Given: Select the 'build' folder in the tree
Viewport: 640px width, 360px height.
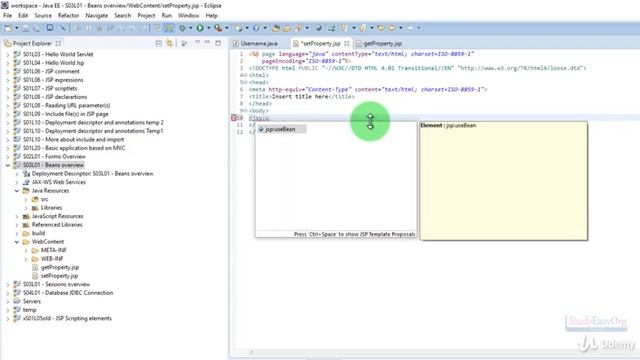Looking at the screenshot, I should (x=38, y=233).
